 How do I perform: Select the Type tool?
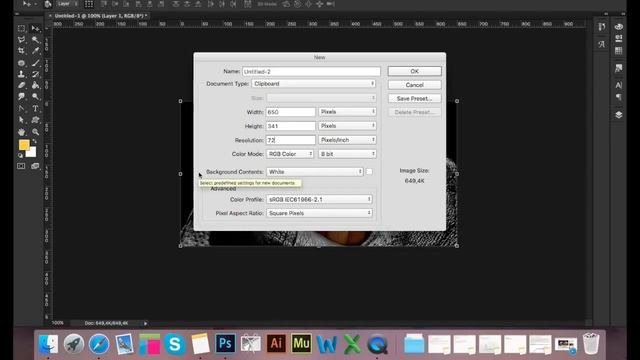click(36, 109)
